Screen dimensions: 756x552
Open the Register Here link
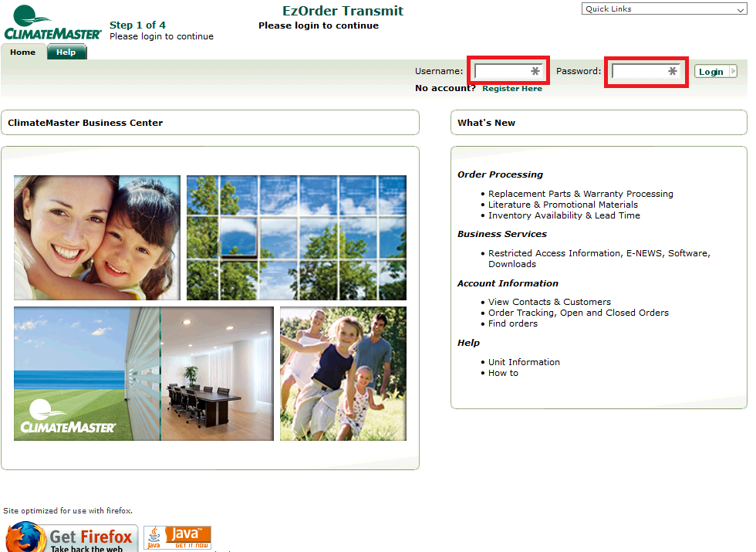tap(512, 88)
